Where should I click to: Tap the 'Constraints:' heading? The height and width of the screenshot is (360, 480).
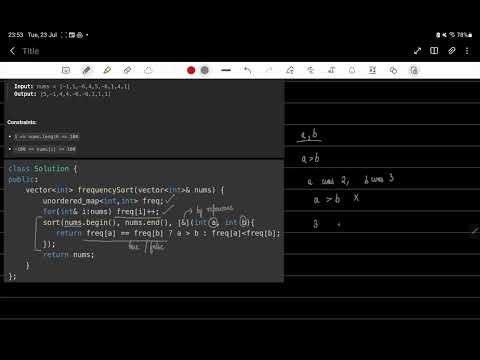(x=22, y=122)
